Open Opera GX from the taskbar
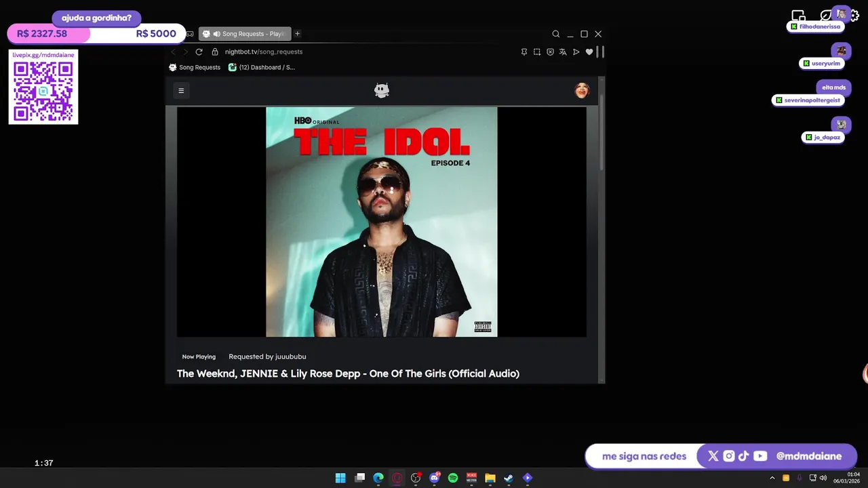 (397, 478)
